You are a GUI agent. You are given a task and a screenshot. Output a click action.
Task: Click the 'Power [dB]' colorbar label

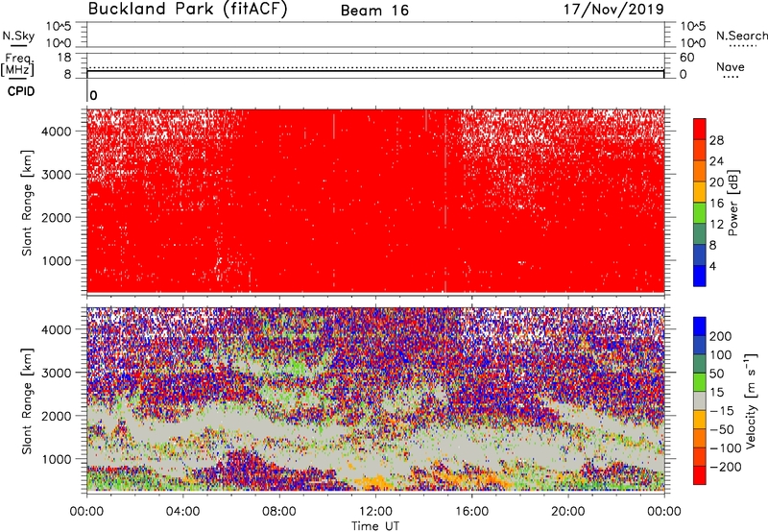point(732,203)
